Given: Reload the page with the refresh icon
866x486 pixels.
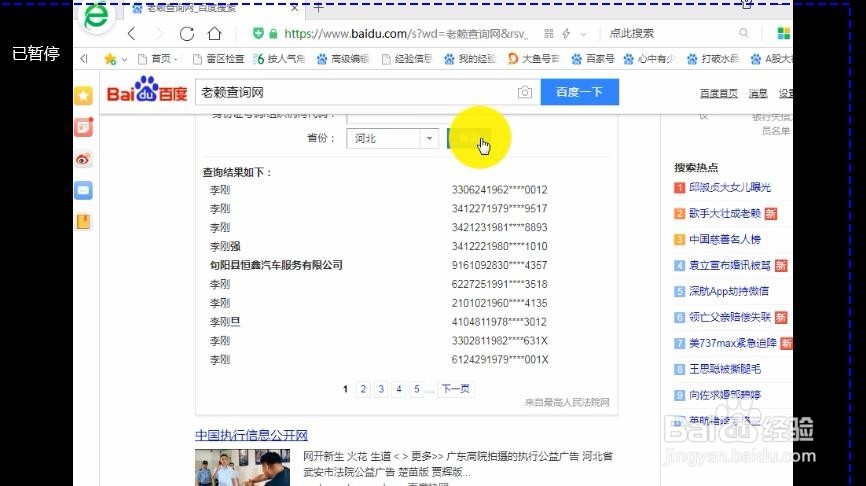Looking at the screenshot, I should [187, 34].
